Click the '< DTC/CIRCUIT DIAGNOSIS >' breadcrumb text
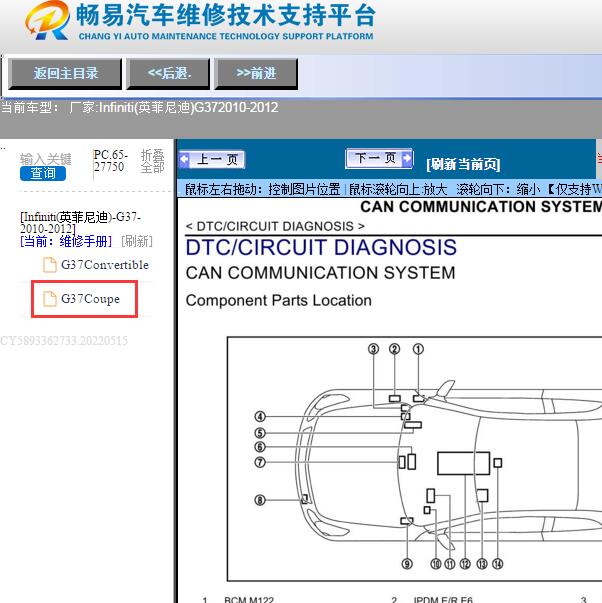 pos(275,226)
